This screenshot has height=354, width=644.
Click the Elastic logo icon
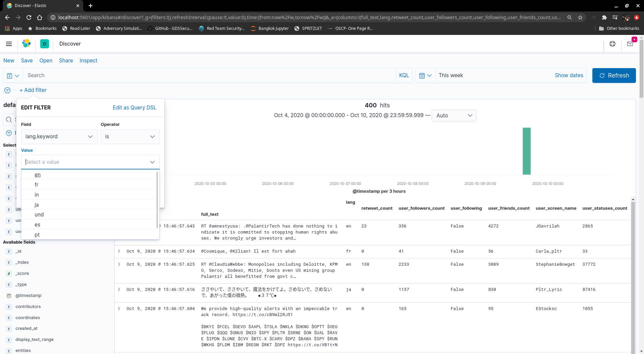(x=26, y=44)
